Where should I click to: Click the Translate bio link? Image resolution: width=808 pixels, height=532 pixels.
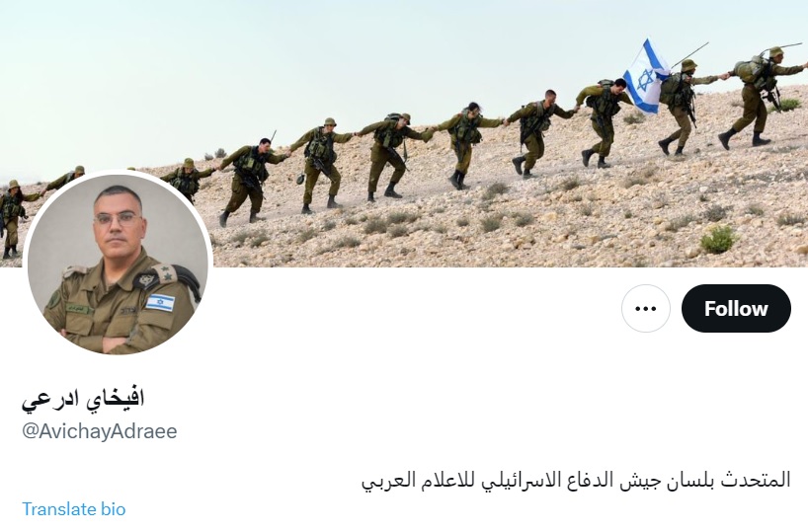pos(74,509)
